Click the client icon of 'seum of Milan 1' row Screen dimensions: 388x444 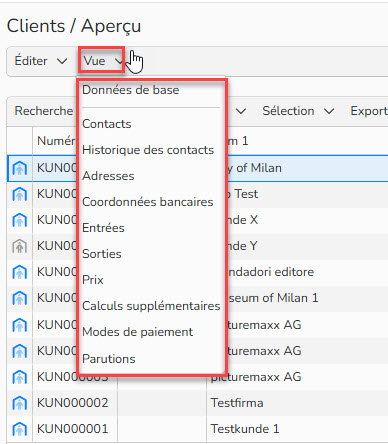click(20, 298)
